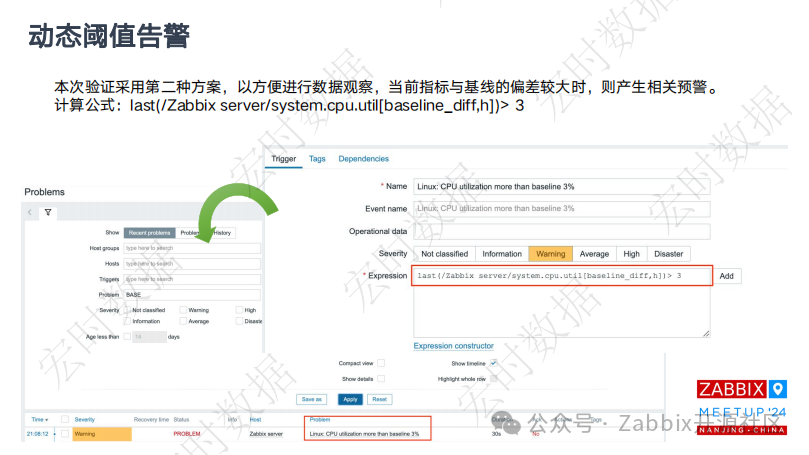Image resolution: width=809 pixels, height=455 pixels.
Task: Click the 30s duration value
Action: coord(496,434)
